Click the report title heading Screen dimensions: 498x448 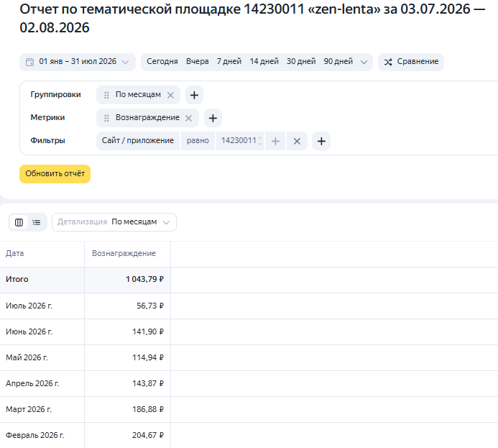coord(252,19)
